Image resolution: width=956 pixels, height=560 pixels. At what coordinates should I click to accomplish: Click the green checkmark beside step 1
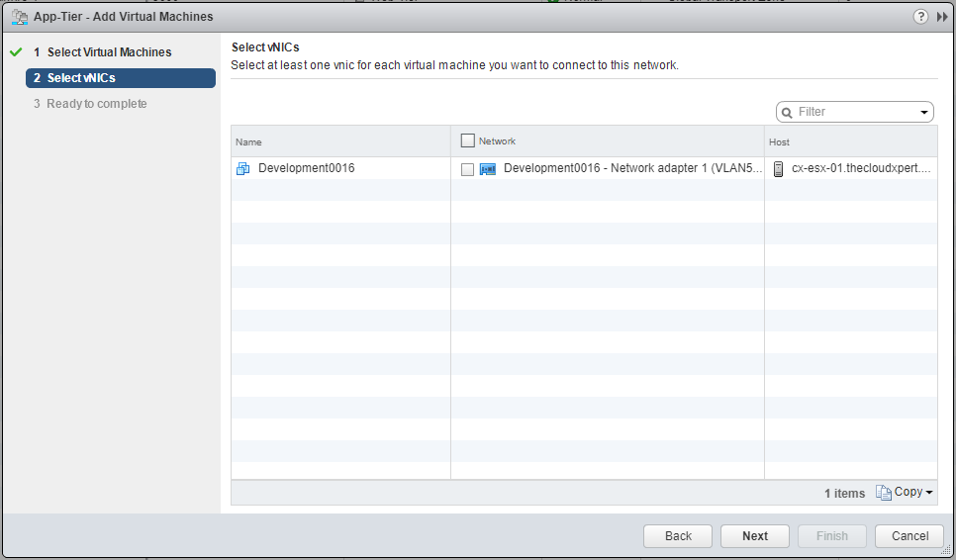(x=15, y=52)
